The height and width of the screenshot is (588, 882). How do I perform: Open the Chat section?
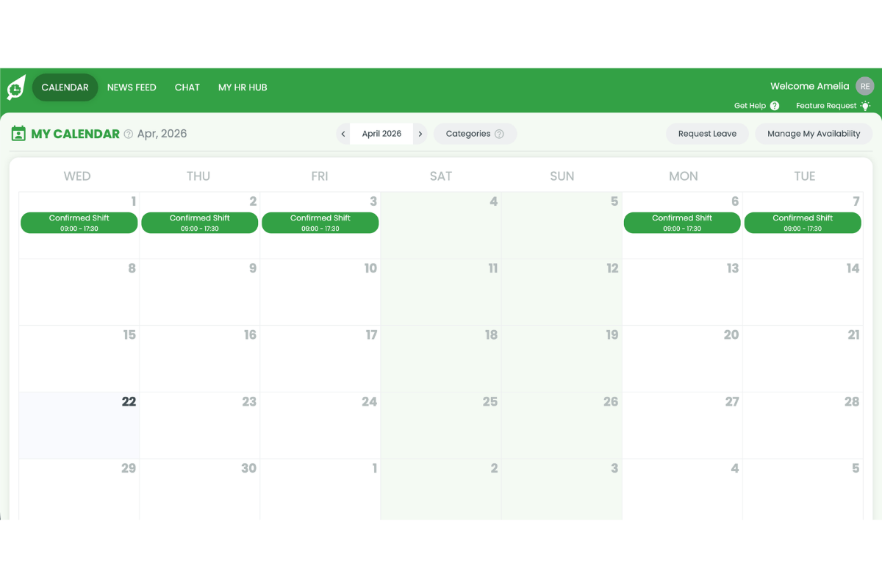187,87
